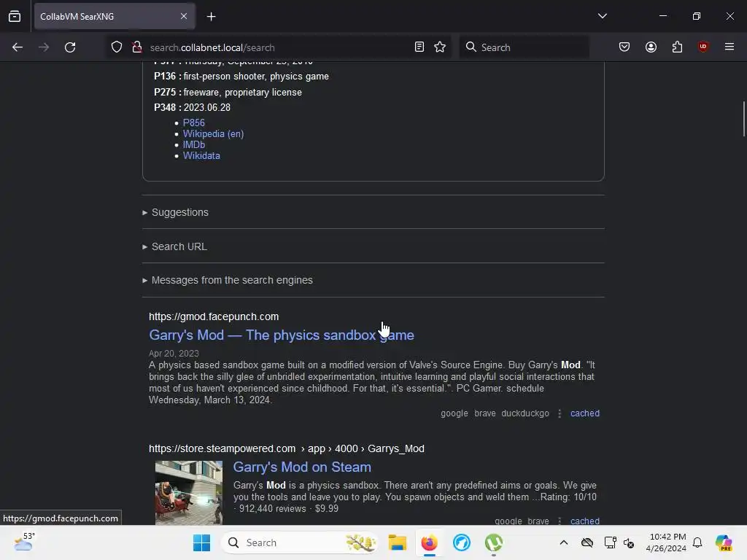Go back to the previous page
Screen dimensions: 747x560
pos(18,47)
